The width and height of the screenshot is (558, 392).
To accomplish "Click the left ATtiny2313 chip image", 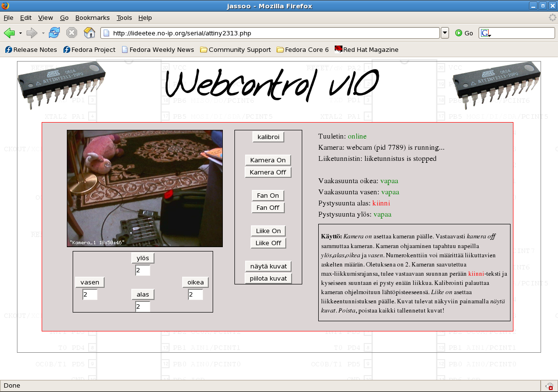I will [62, 85].
